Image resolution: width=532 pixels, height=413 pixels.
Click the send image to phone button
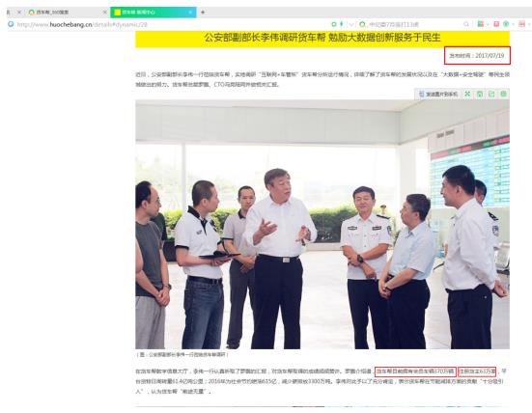(438, 94)
